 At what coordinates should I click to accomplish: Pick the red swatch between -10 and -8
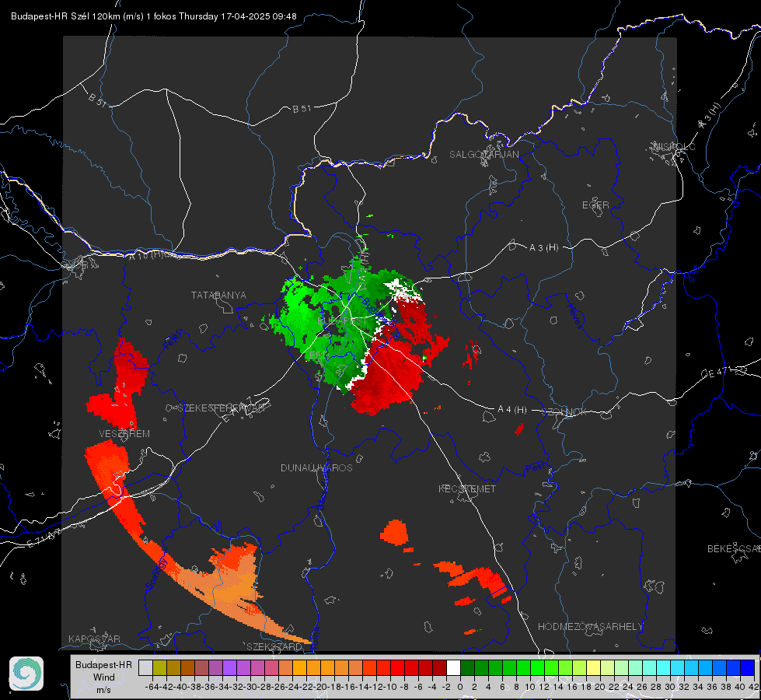[x=397, y=668]
